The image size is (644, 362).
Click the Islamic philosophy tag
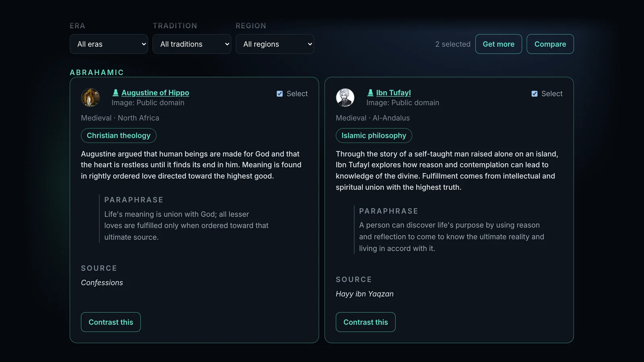374,136
